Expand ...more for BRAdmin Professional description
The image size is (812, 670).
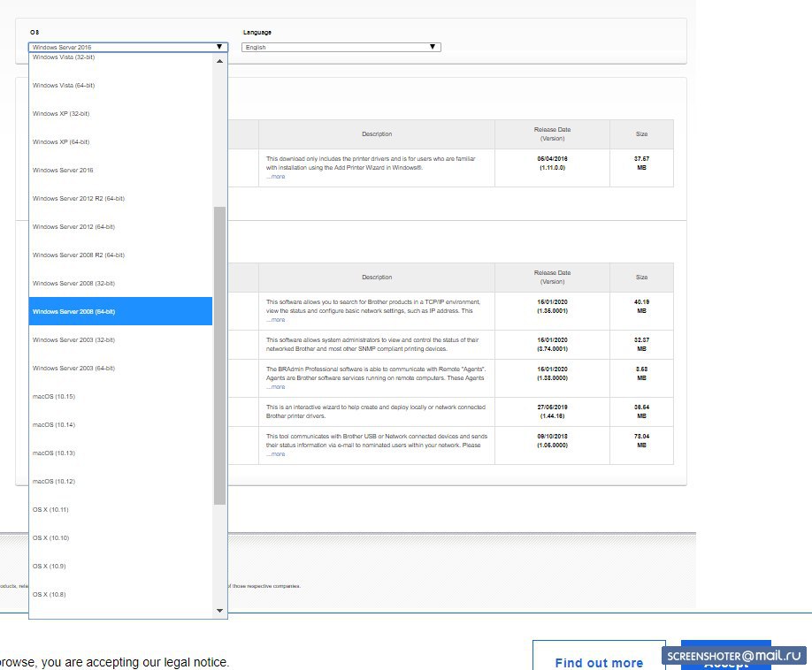click(x=275, y=387)
